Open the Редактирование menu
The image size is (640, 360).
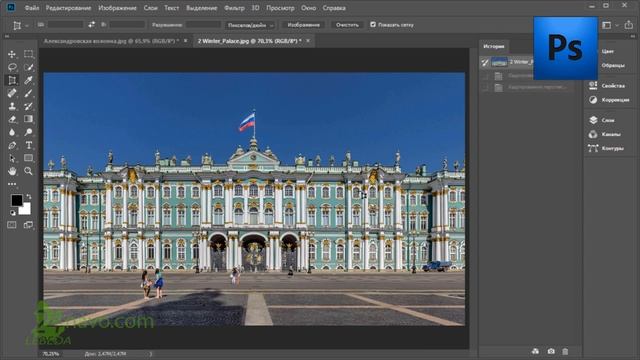[68, 8]
